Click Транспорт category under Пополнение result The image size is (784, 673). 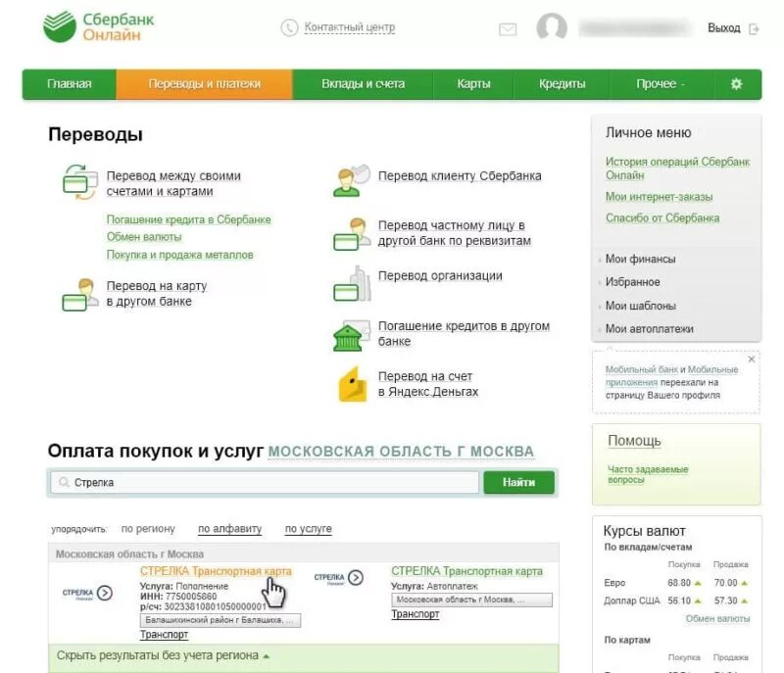164,635
